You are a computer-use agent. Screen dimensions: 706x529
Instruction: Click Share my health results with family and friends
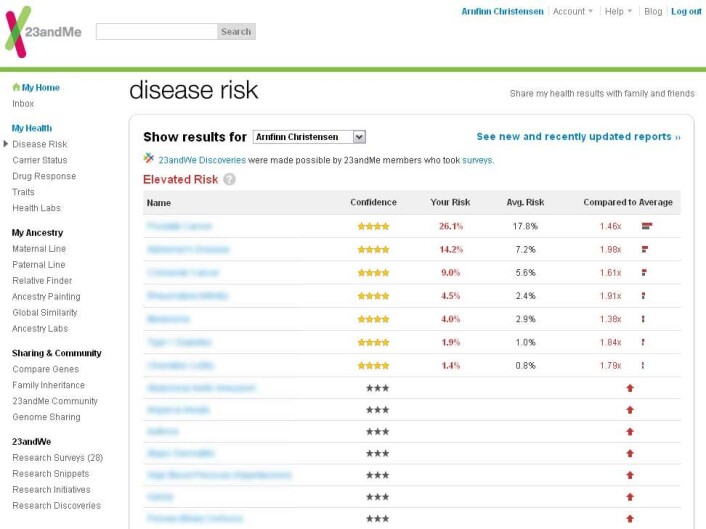coord(602,94)
